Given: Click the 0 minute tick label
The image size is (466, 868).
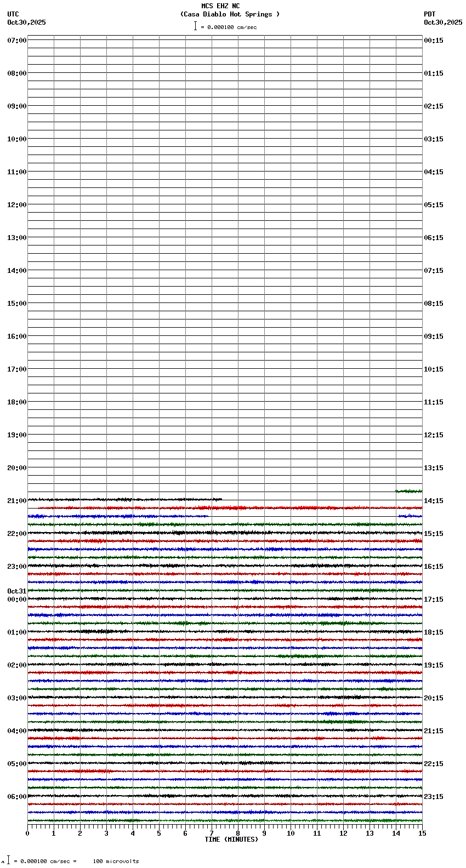Looking at the screenshot, I should pyautogui.click(x=27, y=833).
